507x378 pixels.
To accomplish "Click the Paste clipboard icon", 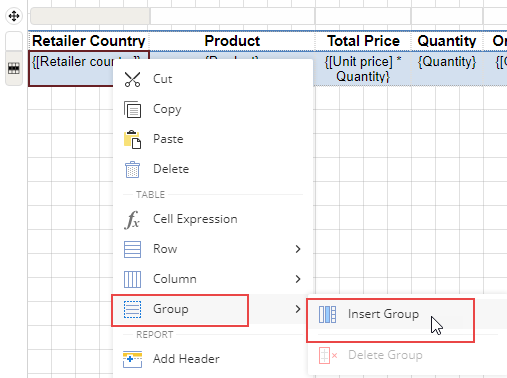I will tap(132, 139).
